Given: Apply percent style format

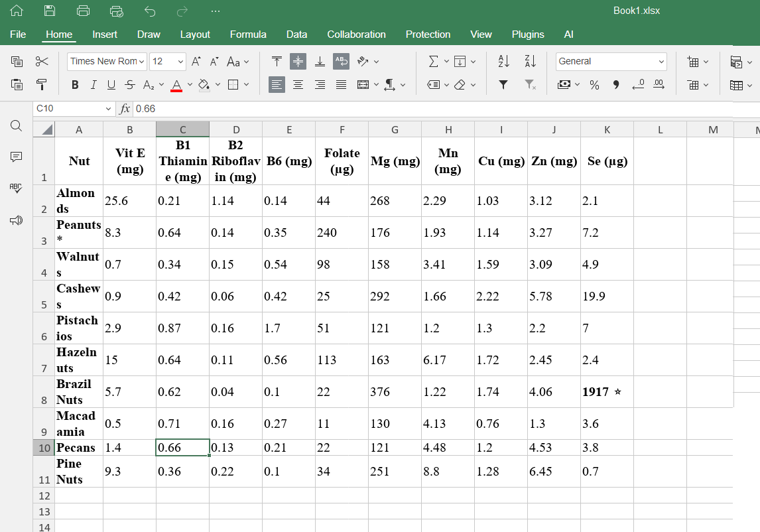Looking at the screenshot, I should (x=594, y=85).
